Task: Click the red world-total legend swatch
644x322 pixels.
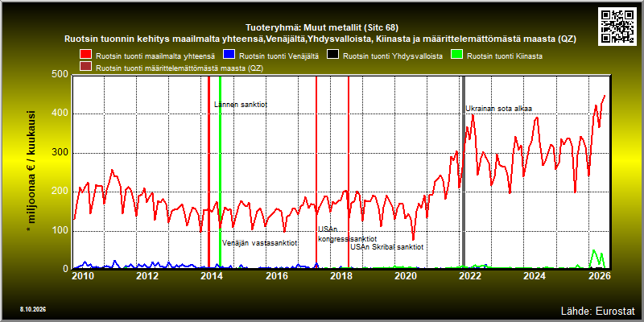Action: point(86,56)
